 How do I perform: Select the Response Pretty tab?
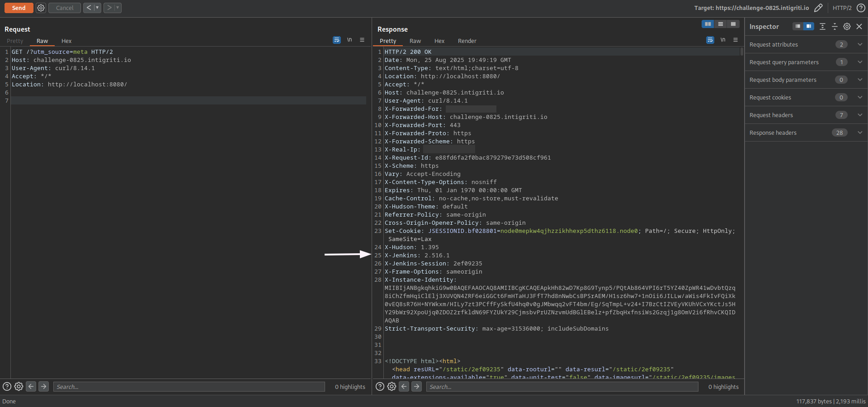tap(388, 41)
